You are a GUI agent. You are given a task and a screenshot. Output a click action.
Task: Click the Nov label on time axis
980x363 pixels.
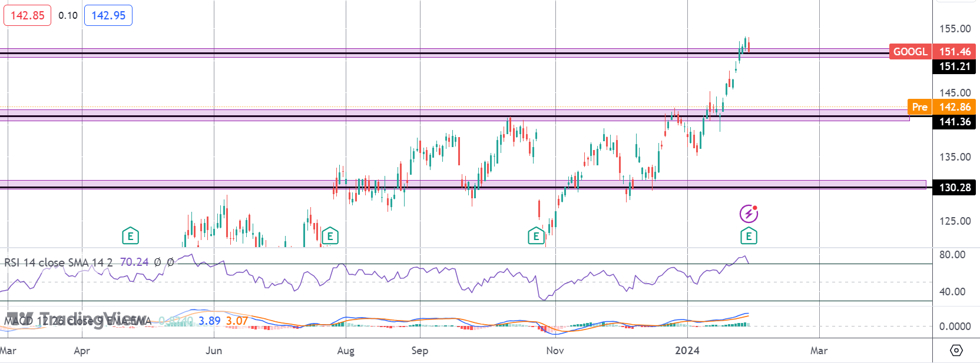(555, 351)
